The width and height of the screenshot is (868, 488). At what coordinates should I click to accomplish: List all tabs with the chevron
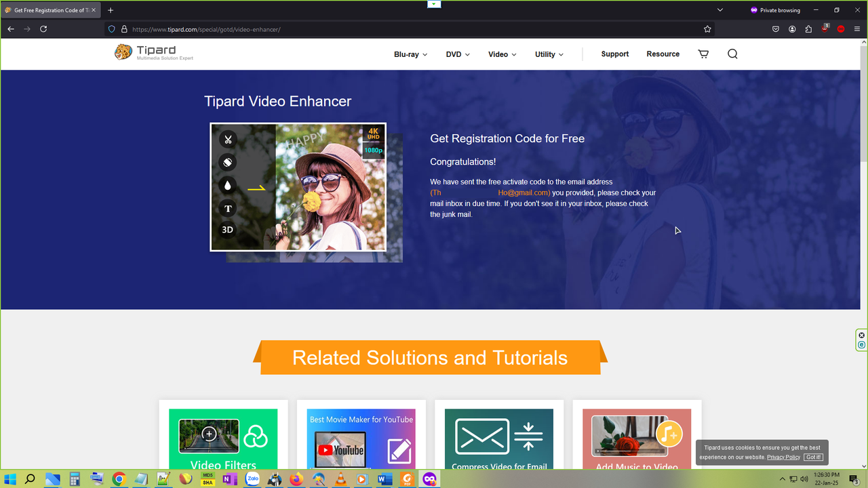[x=720, y=10]
